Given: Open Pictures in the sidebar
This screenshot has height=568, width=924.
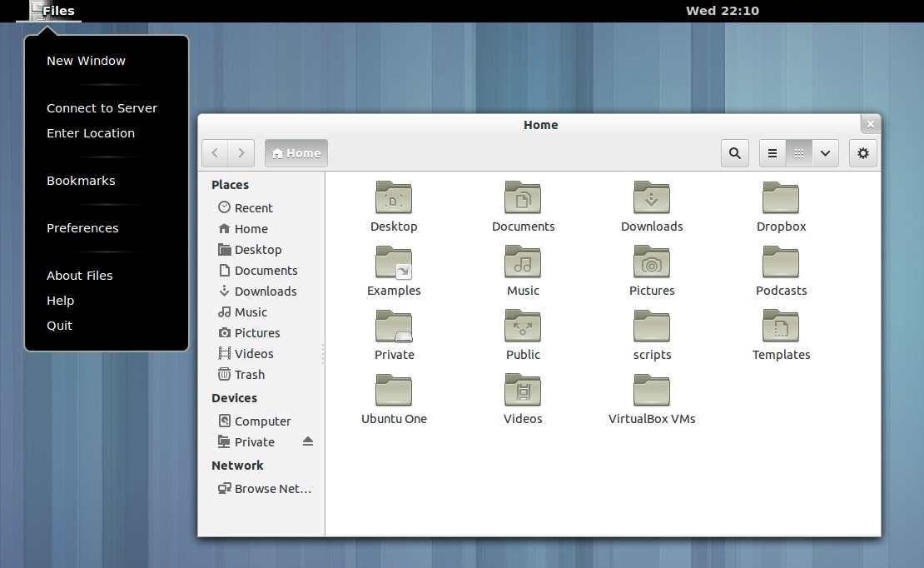Looking at the screenshot, I should (262, 332).
